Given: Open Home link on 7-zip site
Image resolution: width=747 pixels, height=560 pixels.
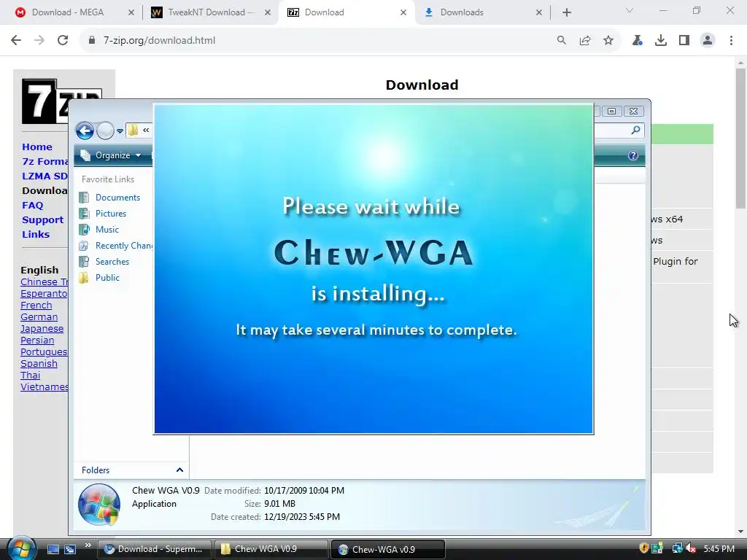Looking at the screenshot, I should tap(37, 147).
